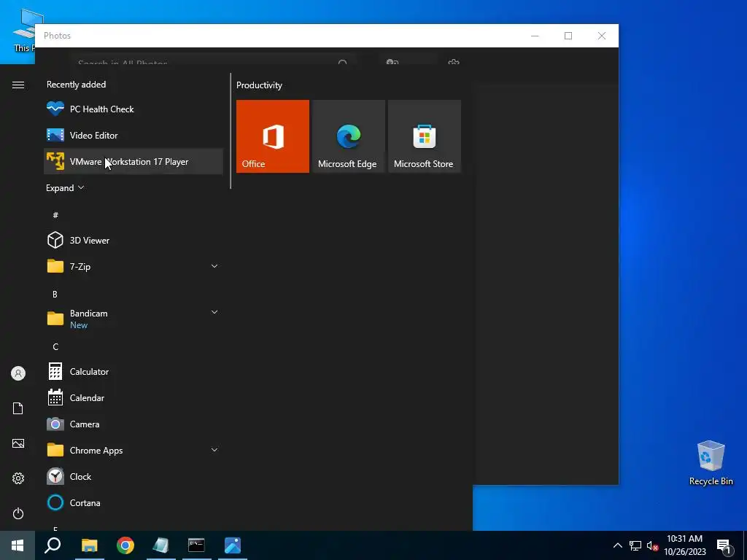This screenshot has width=747, height=560.
Task: Expand the Recently added list
Action: coord(65,187)
